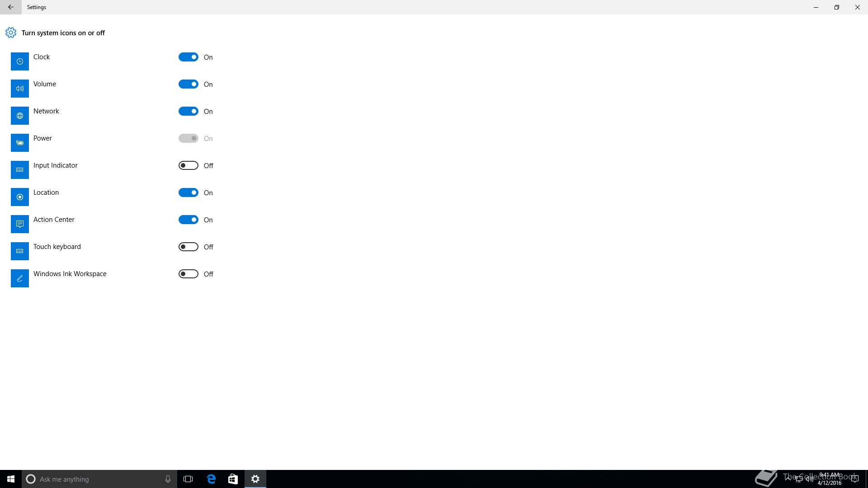The image size is (868, 488).
Task: Turn off the Network toggle
Action: (189, 111)
